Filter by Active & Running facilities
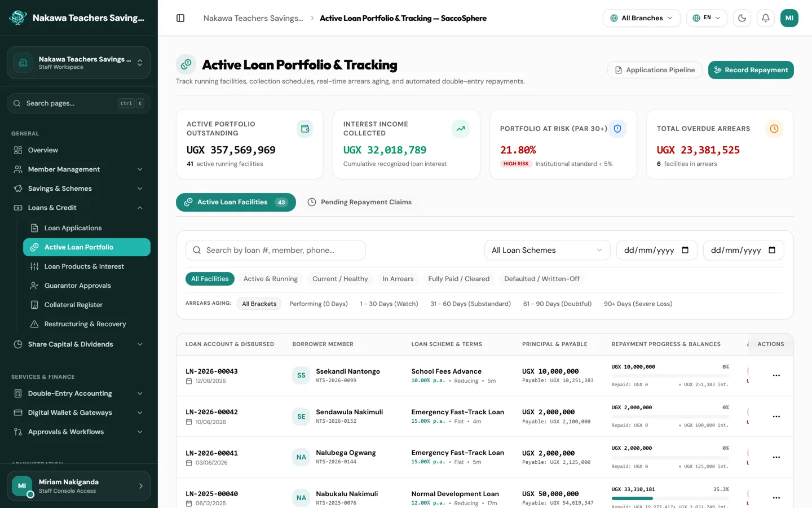This screenshot has width=812, height=508. pos(271,279)
